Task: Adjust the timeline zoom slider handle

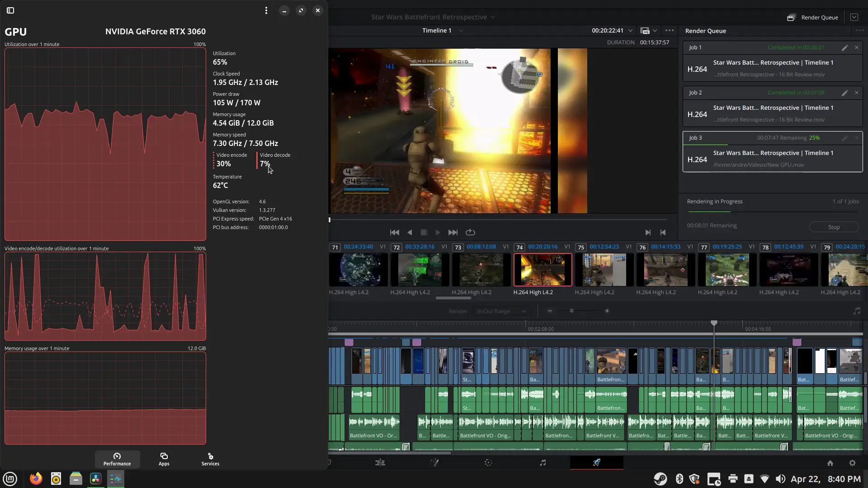Action: pyautogui.click(x=572, y=311)
